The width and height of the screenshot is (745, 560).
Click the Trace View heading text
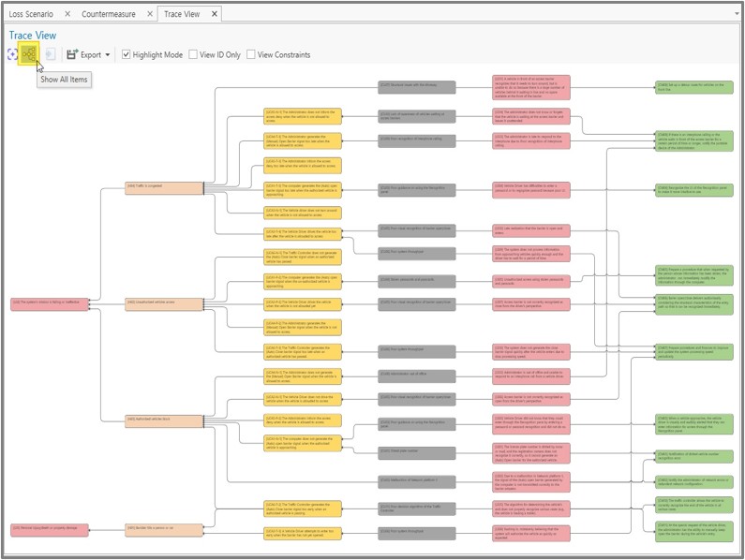(33, 36)
